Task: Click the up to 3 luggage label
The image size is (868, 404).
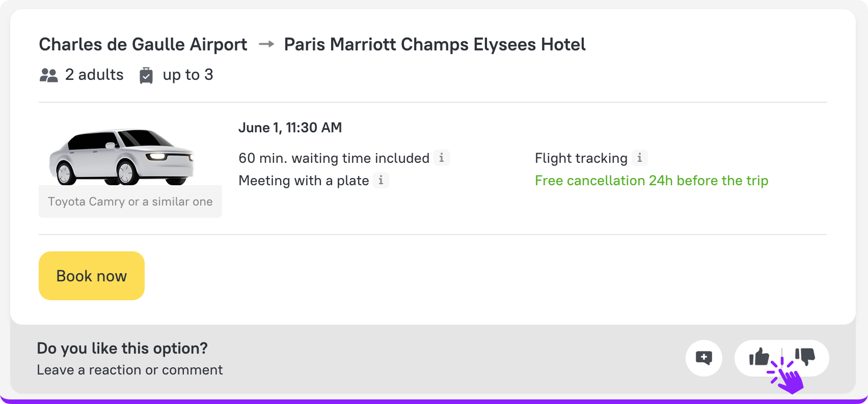Action: pyautogui.click(x=188, y=75)
